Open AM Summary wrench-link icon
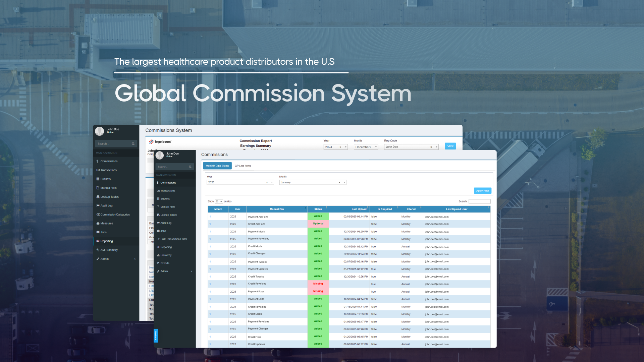This screenshot has width=644, height=362. pos(98,250)
